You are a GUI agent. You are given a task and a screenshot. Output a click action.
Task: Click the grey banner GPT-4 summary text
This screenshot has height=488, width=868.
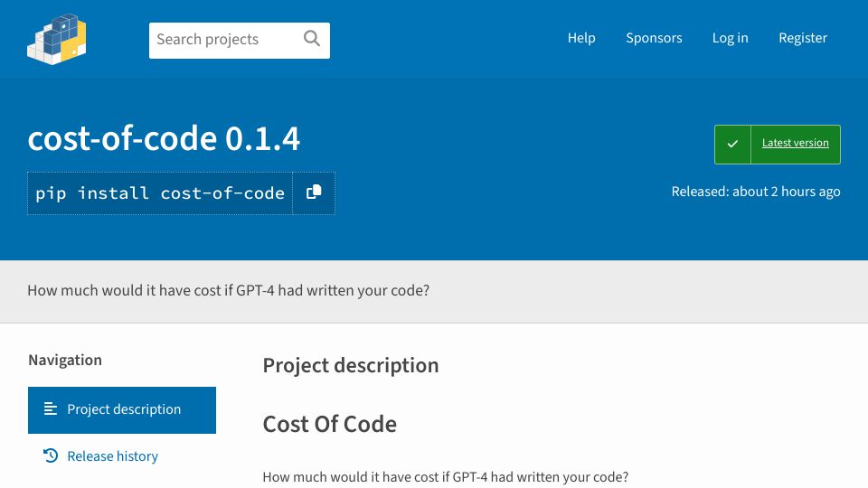click(x=228, y=290)
